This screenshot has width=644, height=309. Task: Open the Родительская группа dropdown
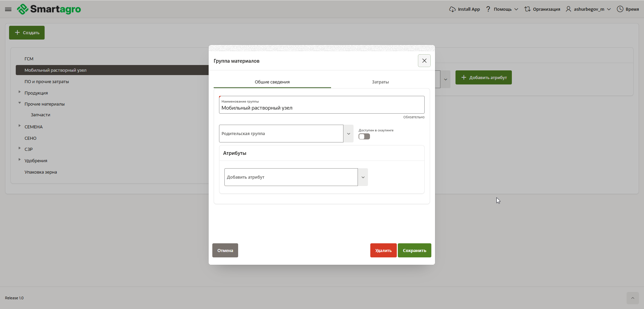(x=348, y=134)
